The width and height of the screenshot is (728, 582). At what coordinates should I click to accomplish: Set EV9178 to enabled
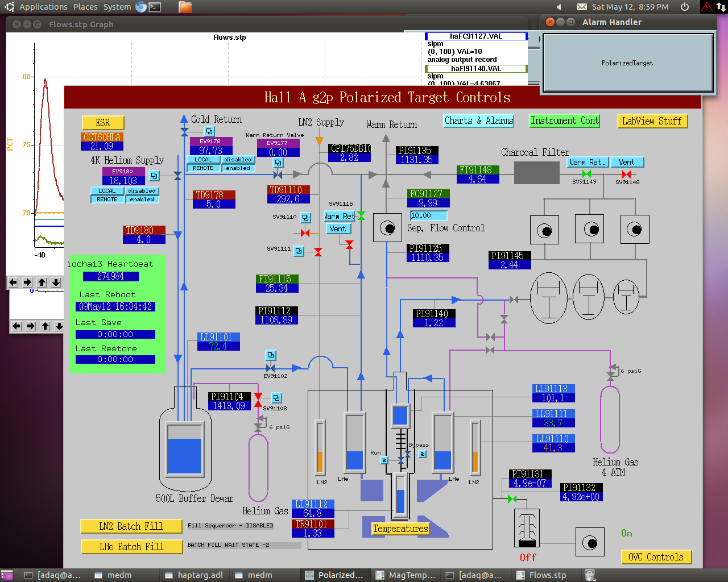pos(238,168)
